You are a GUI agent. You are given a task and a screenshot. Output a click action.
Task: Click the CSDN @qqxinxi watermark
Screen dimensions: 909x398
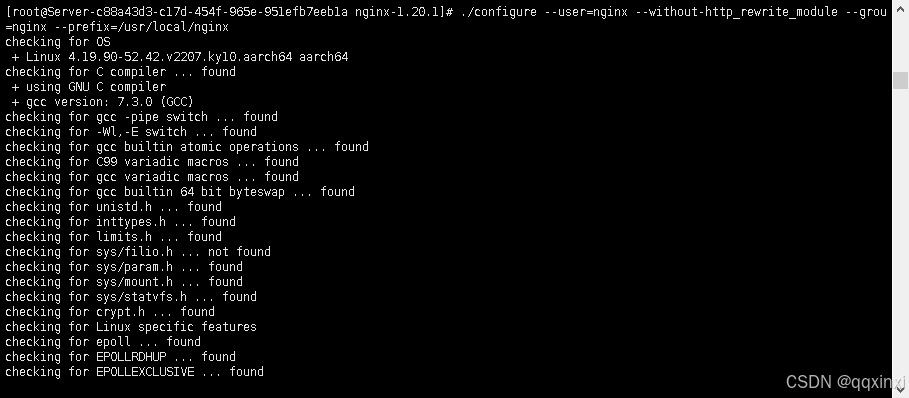pyautogui.click(x=845, y=382)
